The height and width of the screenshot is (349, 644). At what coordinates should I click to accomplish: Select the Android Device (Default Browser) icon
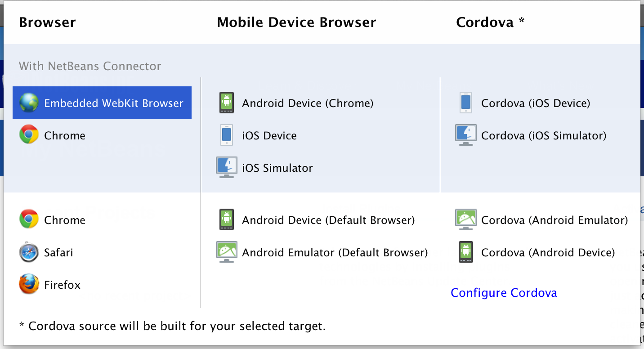[x=227, y=220]
